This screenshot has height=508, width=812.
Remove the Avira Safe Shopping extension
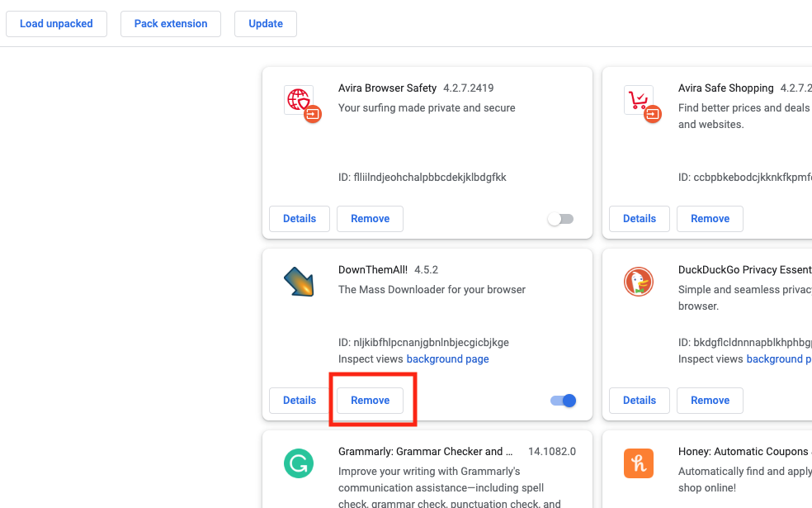710,219
